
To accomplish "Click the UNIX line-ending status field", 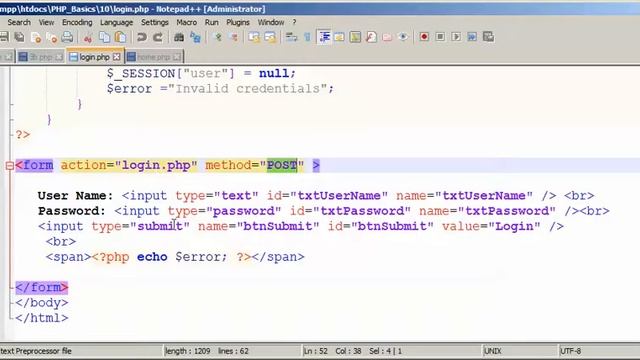I will pyautogui.click(x=492, y=351).
